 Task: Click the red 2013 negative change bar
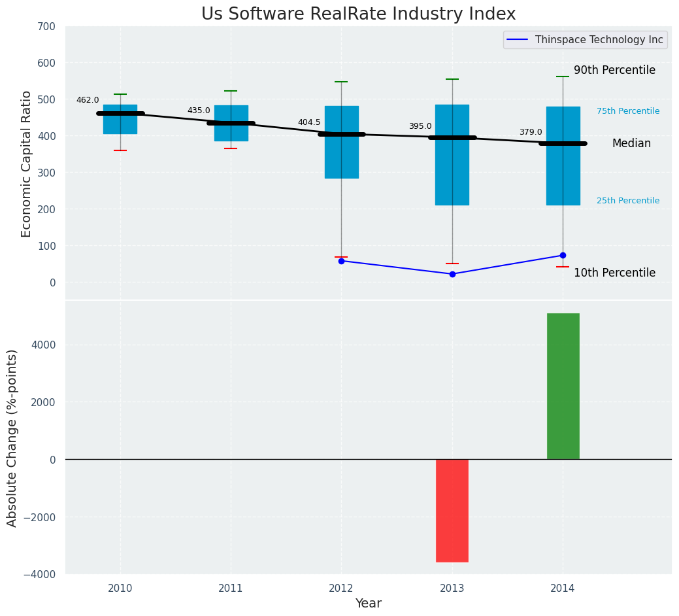(x=452, y=511)
